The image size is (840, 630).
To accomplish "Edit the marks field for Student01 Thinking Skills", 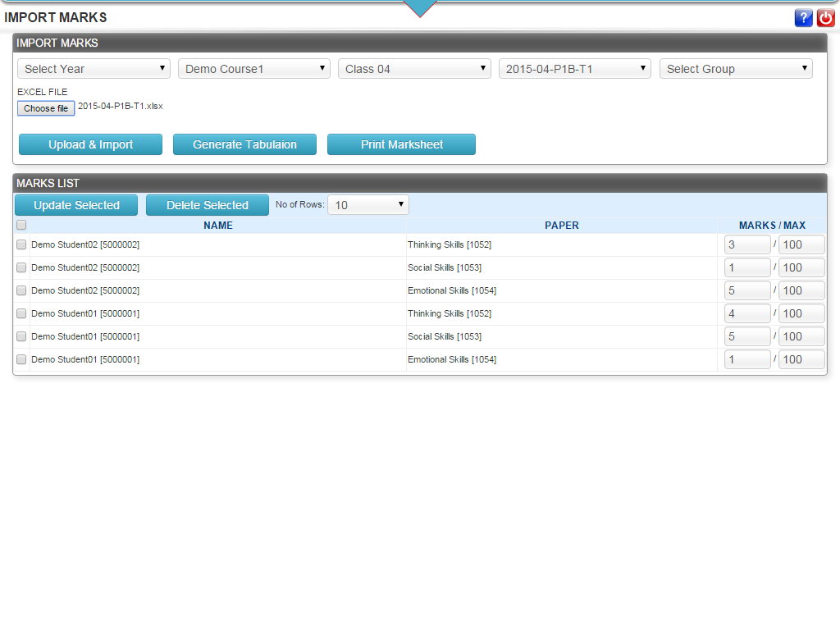I will click(747, 314).
